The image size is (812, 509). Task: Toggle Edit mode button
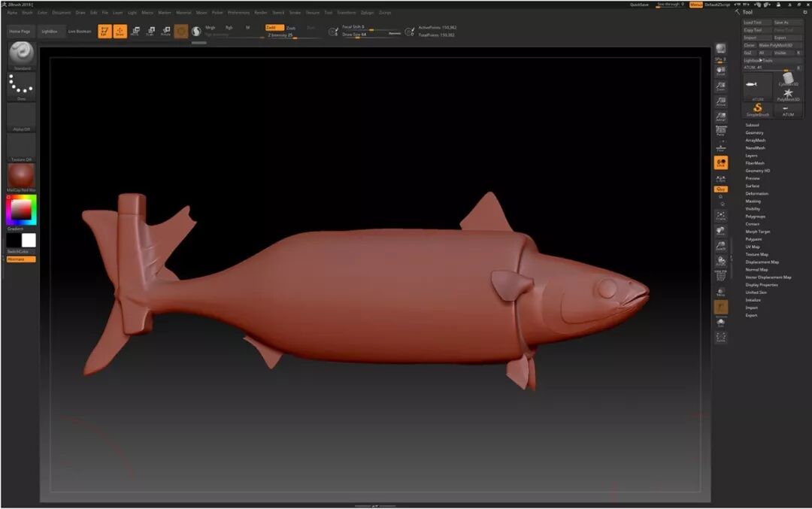click(105, 31)
